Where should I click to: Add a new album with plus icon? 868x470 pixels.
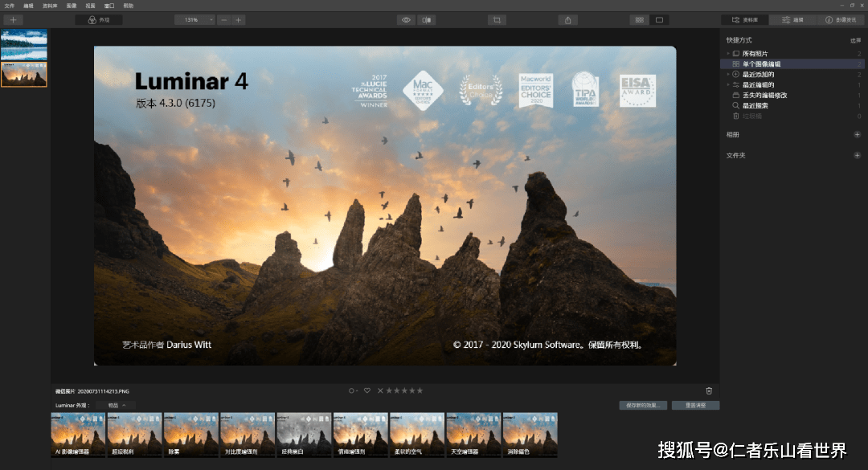click(857, 134)
